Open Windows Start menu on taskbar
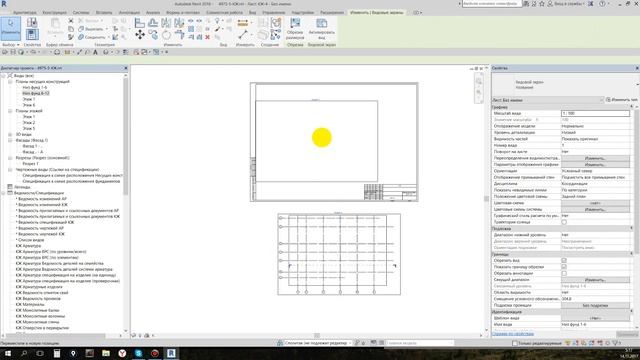640x360 pixels. click(7, 353)
